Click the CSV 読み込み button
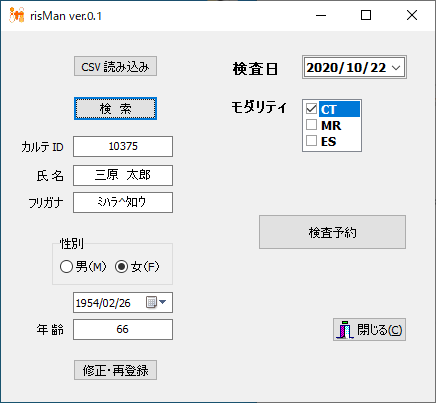 [115, 66]
